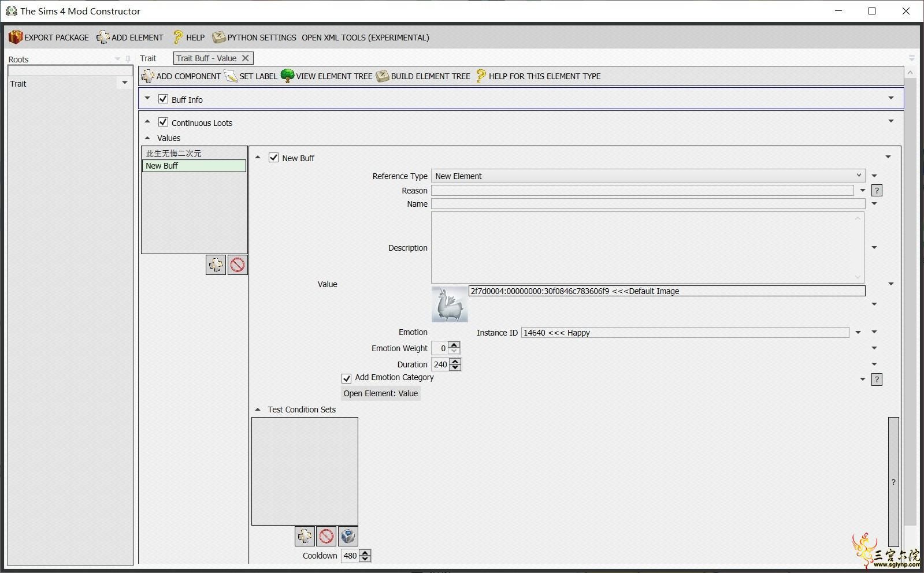Delete test condition set with red icon

(x=326, y=536)
